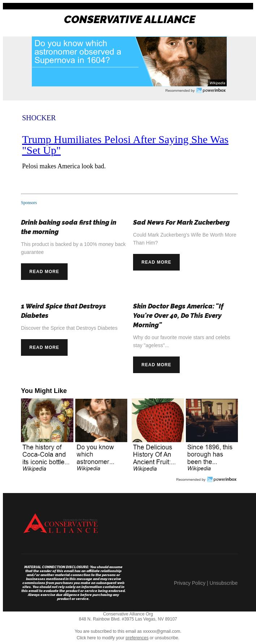The image size is (256, 644).
Task: Click the Supernova 1604 astronomer banner ad
Action: [129, 61]
